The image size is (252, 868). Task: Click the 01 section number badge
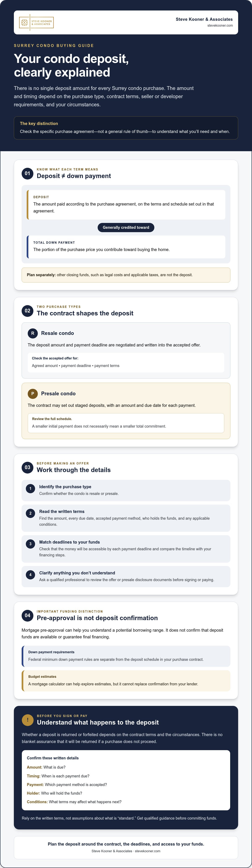coord(27,173)
